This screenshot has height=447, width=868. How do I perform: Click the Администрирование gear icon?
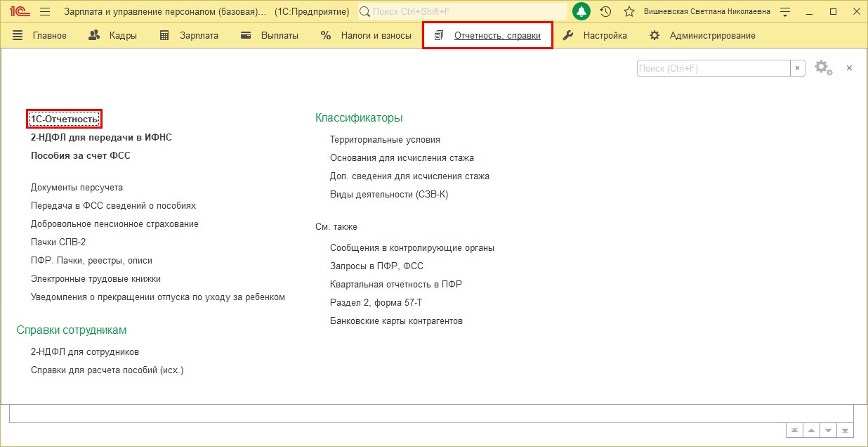point(655,35)
